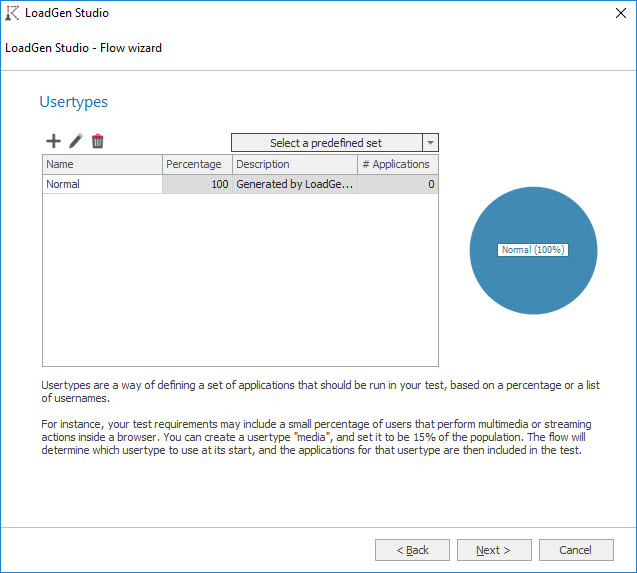This screenshot has width=637, height=573.
Task: Click the 'Normal (100%)' pie chart label
Action: (533, 250)
